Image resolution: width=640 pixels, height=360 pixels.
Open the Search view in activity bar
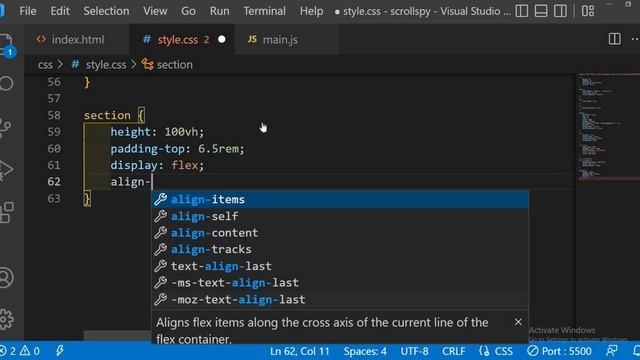tap(7, 83)
